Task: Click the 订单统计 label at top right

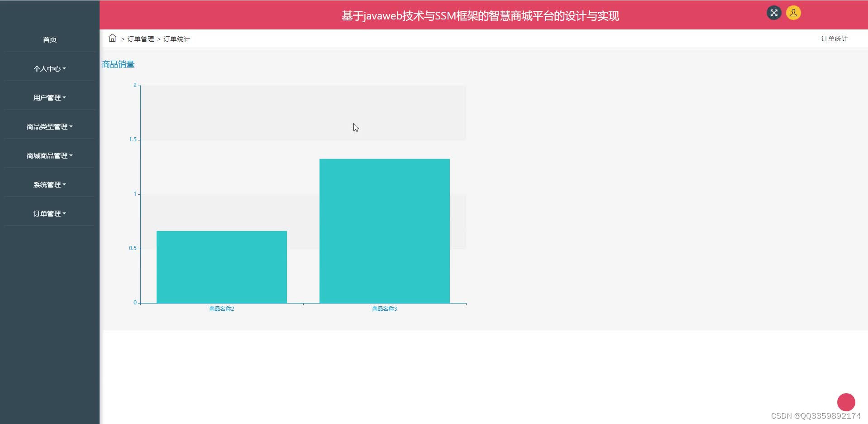Action: coord(835,39)
